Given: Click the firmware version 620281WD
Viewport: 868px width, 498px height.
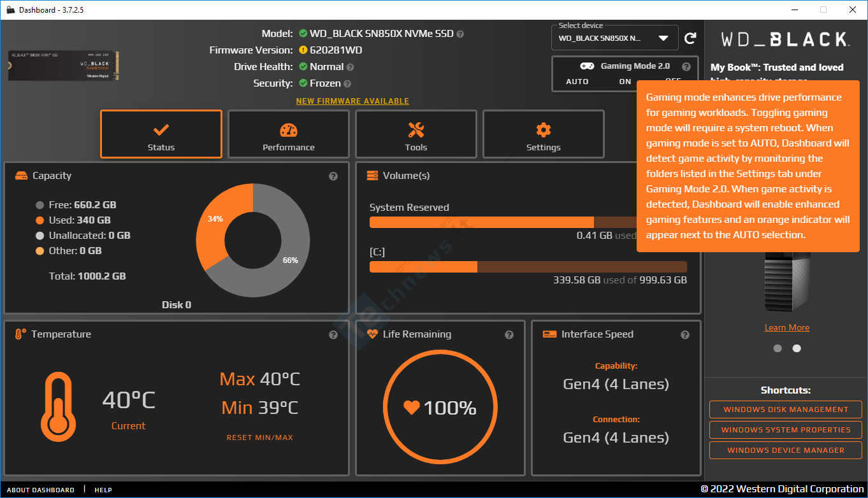Looking at the screenshot, I should coord(336,50).
